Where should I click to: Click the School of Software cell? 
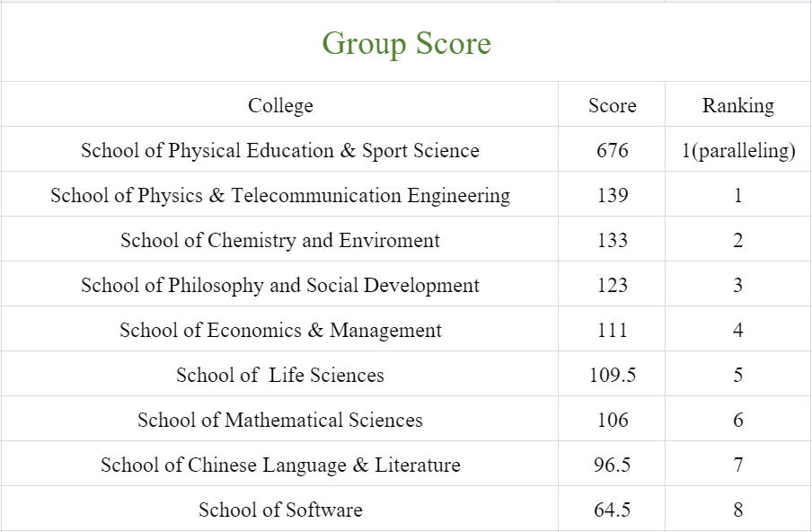pos(280,510)
